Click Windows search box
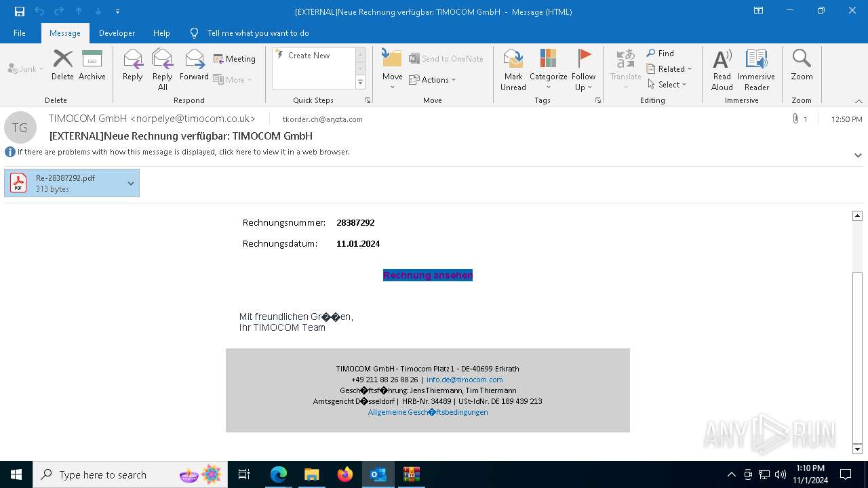Image resolution: width=868 pixels, height=488 pixels. point(130,474)
